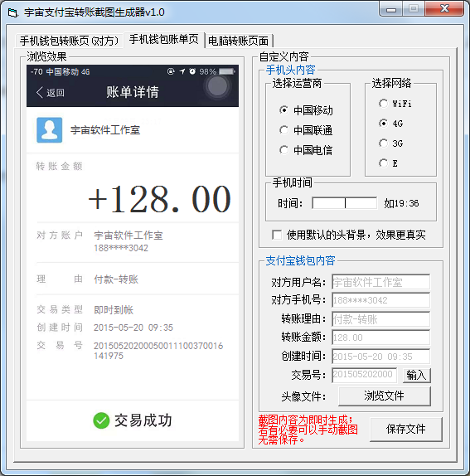Click the blue user avatar icon
470x476 pixels.
(x=50, y=130)
